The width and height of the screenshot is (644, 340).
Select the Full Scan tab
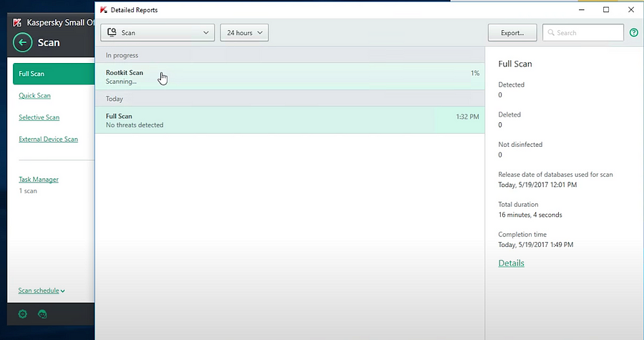(x=54, y=74)
